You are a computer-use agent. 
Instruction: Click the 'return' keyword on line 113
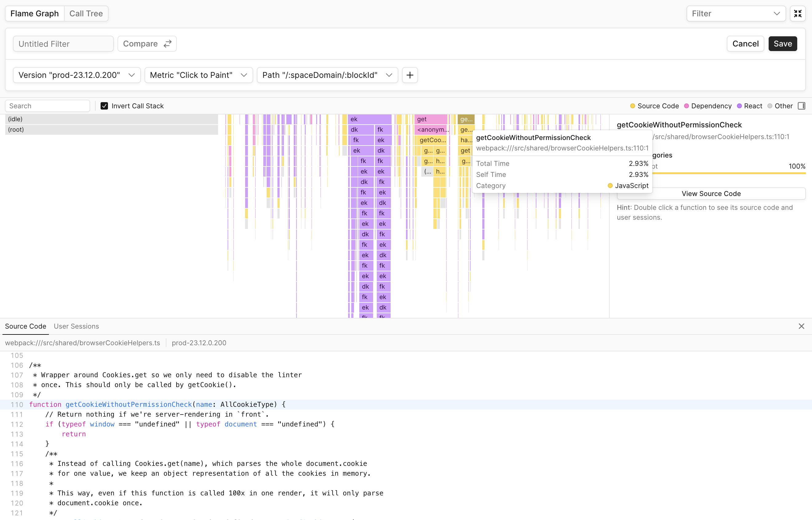click(x=74, y=434)
